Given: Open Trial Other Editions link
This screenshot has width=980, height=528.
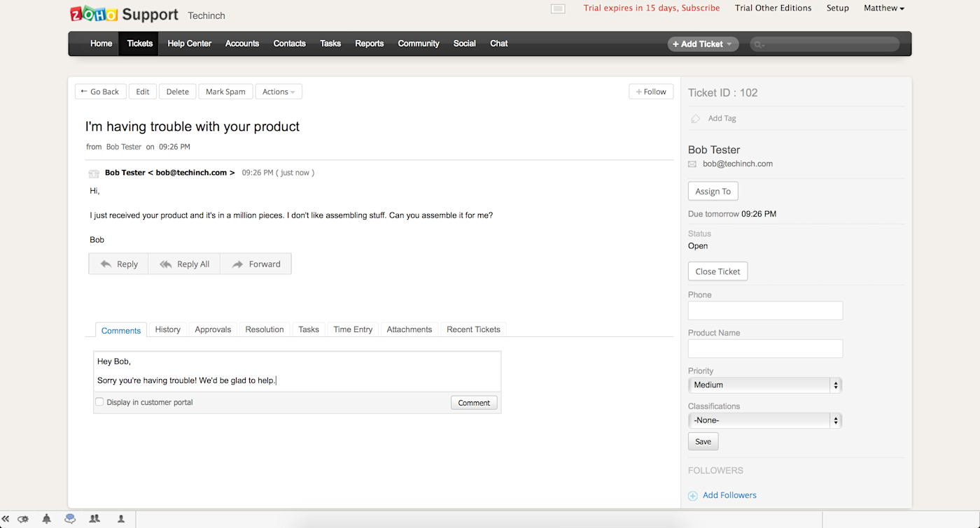Looking at the screenshot, I should (773, 8).
